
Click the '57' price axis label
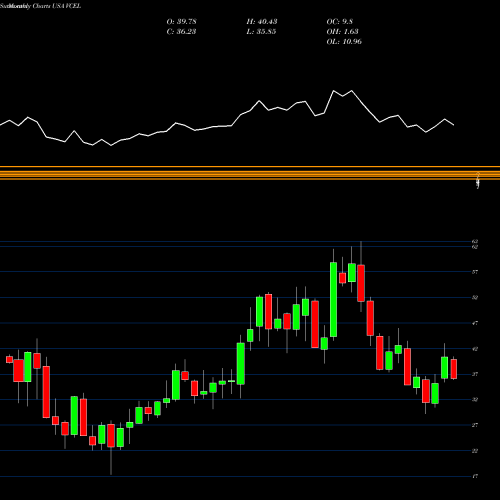pyautogui.click(x=475, y=272)
